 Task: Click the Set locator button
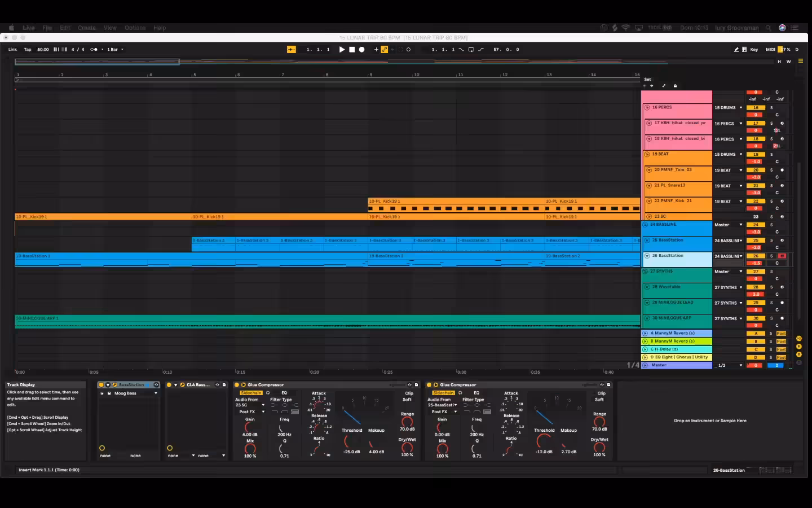pyautogui.click(x=648, y=80)
